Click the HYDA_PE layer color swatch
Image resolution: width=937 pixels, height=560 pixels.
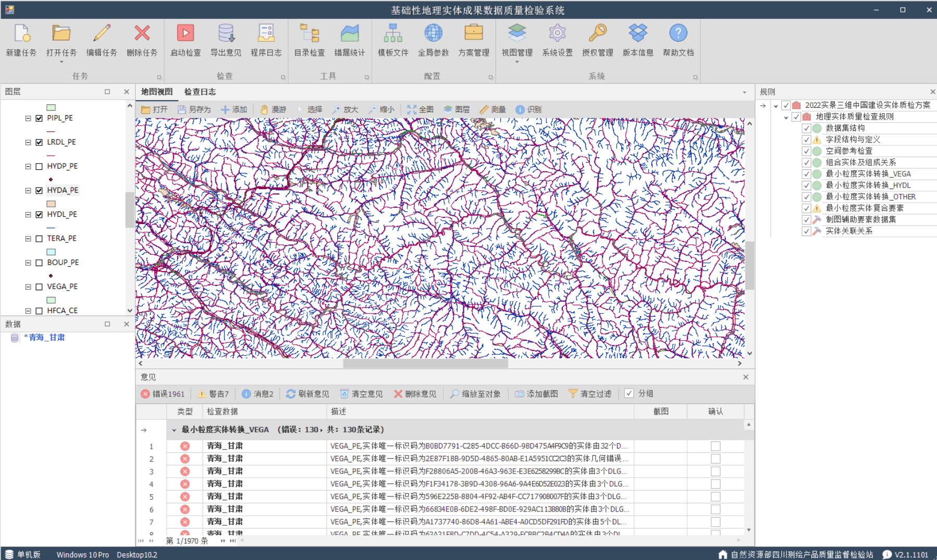click(x=51, y=204)
